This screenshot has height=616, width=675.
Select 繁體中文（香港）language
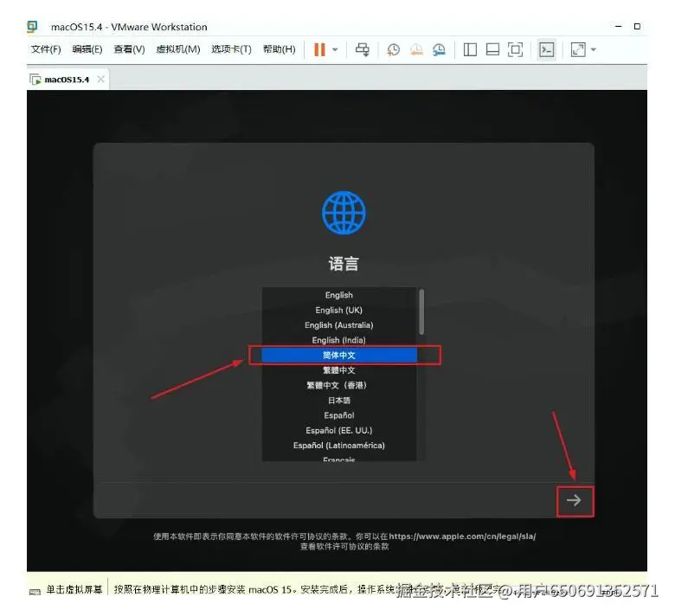tap(338, 385)
